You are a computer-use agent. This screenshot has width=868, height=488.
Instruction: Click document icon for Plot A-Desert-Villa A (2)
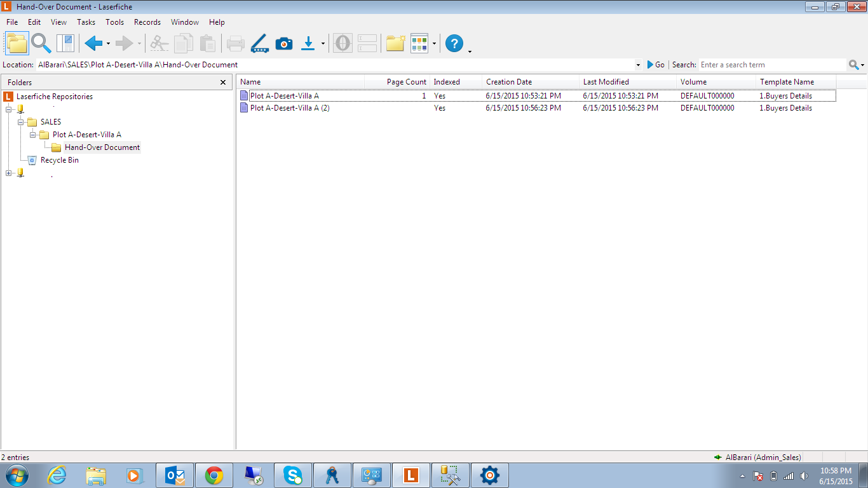coord(244,108)
